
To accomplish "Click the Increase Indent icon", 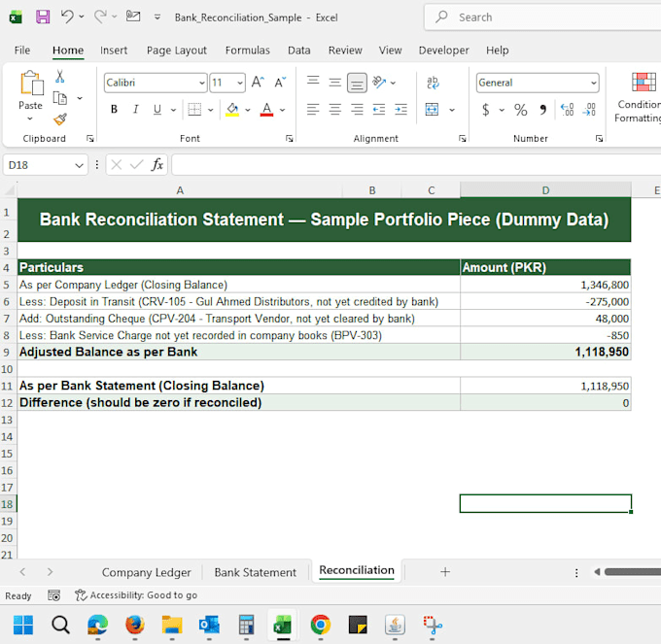I will pos(400,110).
